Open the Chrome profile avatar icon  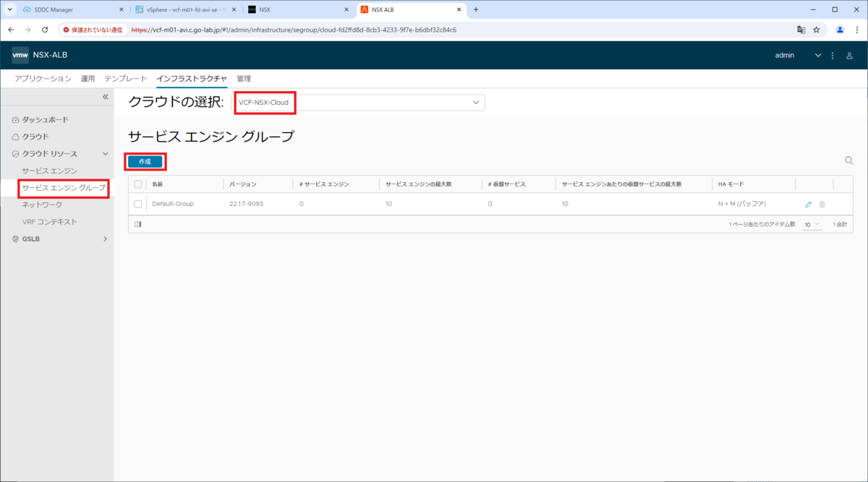coord(840,30)
